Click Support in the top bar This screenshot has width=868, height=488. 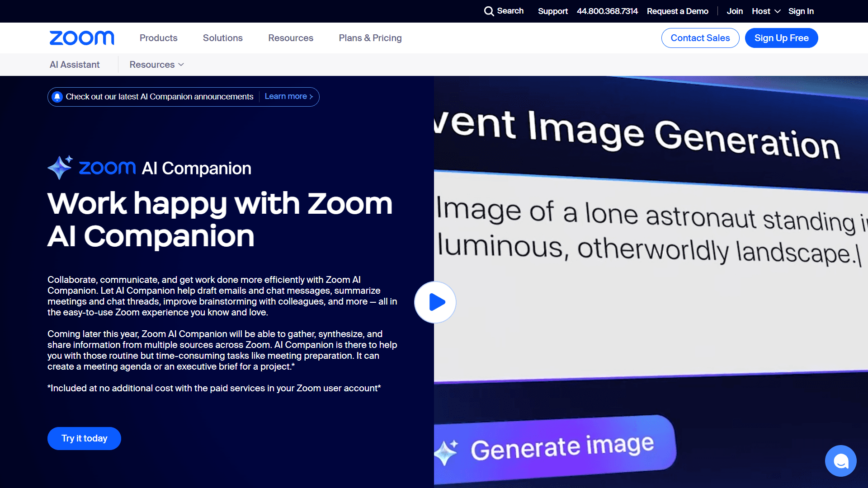[x=552, y=11]
